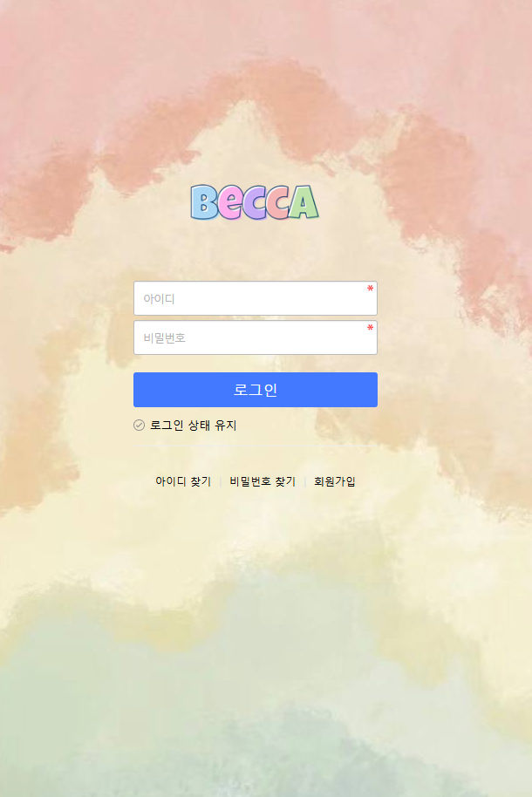Click the purple letter c in the logo
The width and height of the screenshot is (532, 797).
tap(255, 205)
